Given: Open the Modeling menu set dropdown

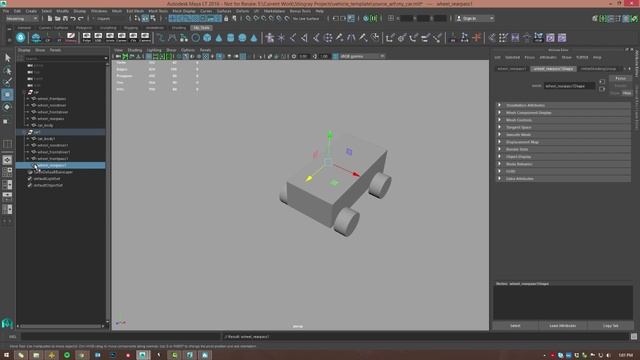Looking at the screenshot, I should point(22,18).
